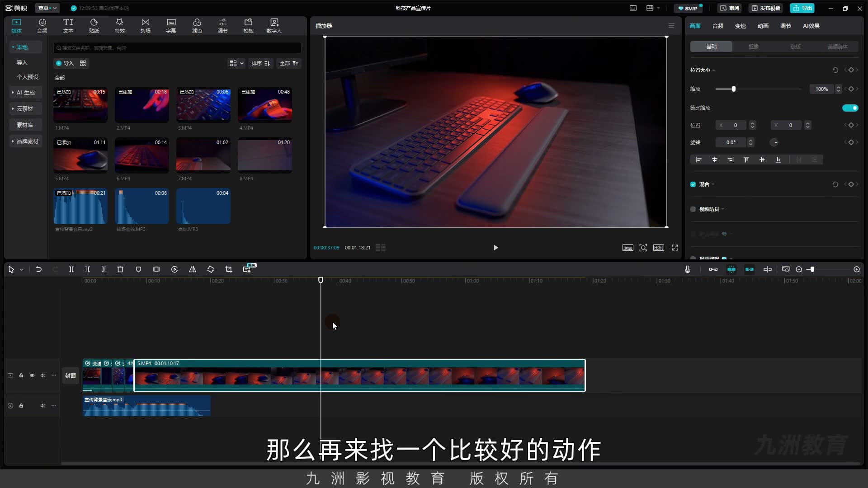Lock the main video track
Screen dimensions: 868x488
[x=21, y=375]
